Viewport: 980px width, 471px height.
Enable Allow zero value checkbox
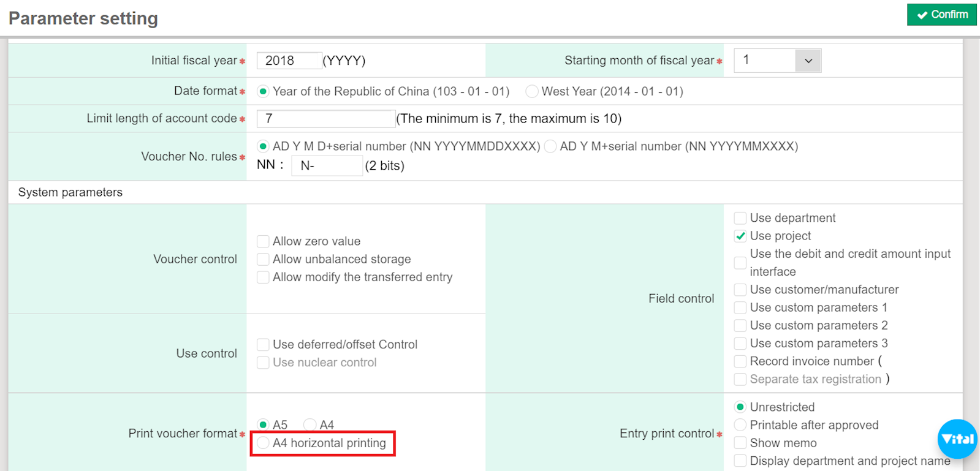[263, 241]
